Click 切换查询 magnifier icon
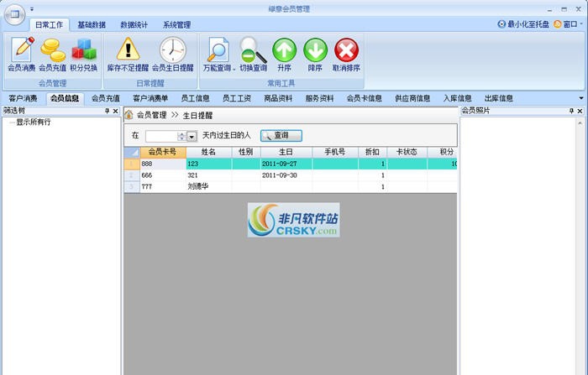The width and height of the screenshot is (588, 375). [x=253, y=55]
